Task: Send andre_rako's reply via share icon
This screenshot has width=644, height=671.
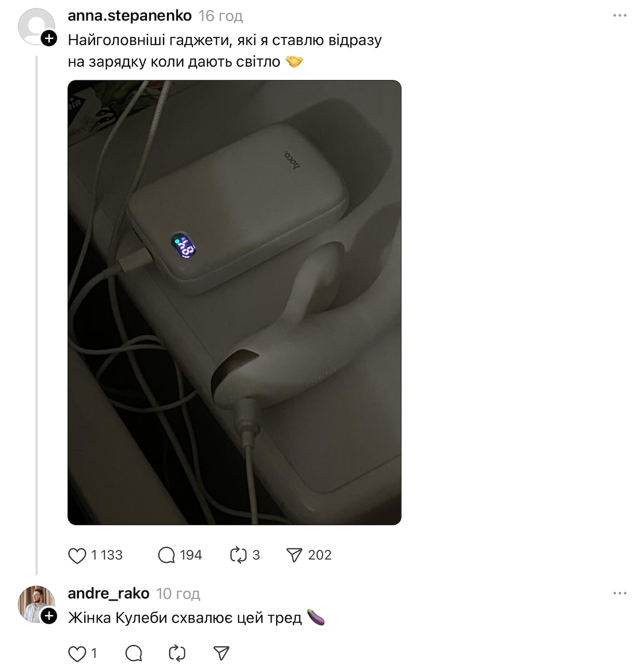Action: pos(221,654)
